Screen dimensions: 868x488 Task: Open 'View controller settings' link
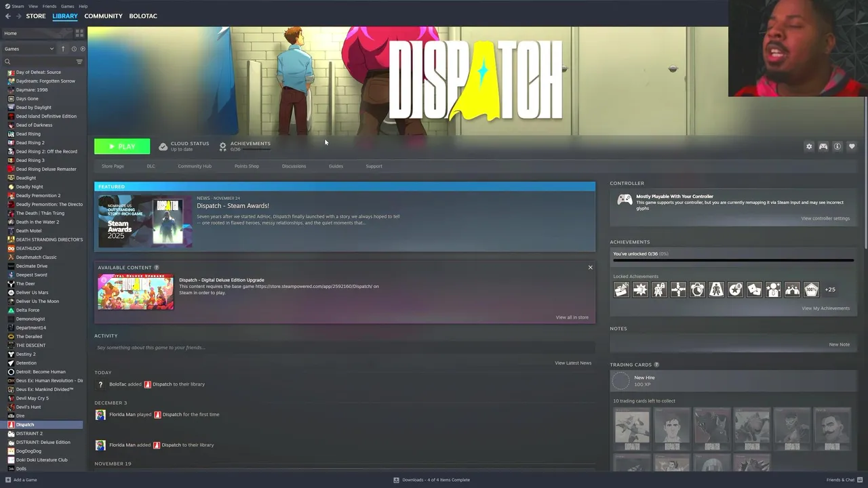tap(825, 218)
